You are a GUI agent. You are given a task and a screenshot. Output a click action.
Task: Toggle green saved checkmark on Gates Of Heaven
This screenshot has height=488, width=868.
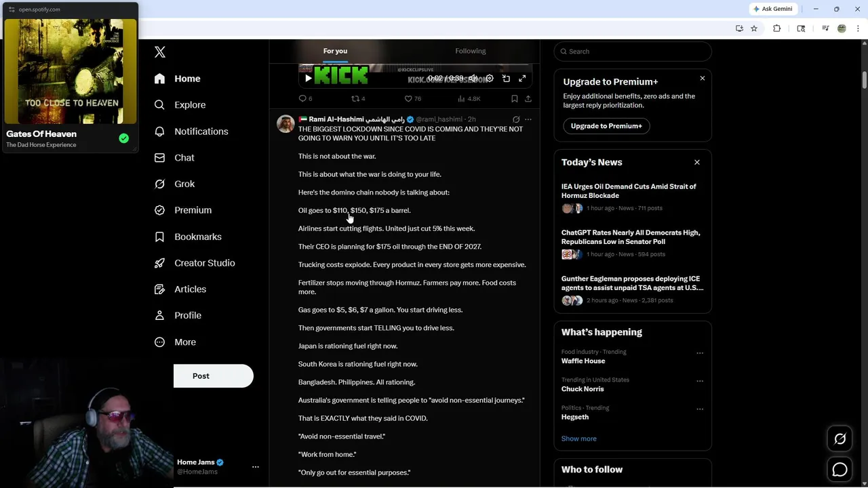pos(123,138)
